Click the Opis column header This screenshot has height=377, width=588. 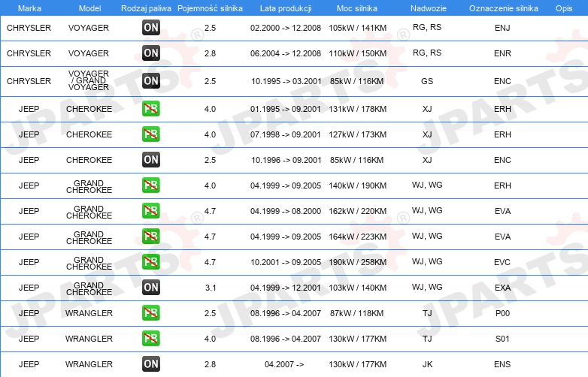[x=564, y=8]
